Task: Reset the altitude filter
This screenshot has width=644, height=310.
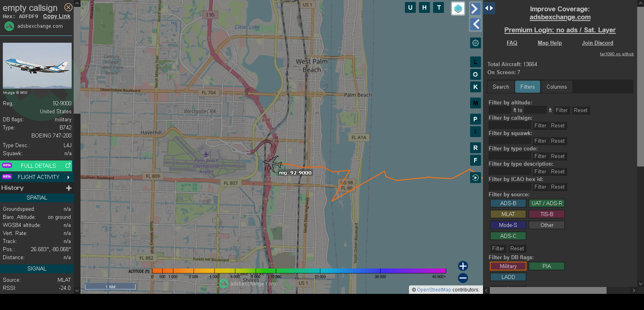Action: point(580,110)
